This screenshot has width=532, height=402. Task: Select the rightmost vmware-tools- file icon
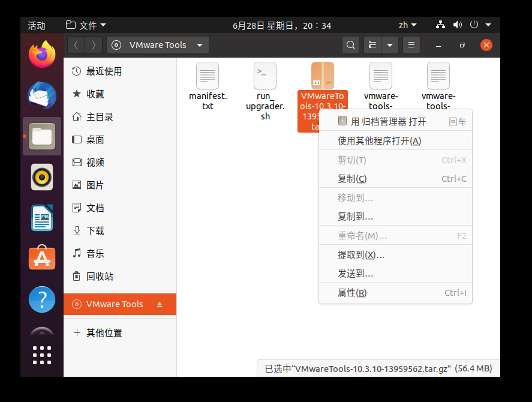point(438,76)
